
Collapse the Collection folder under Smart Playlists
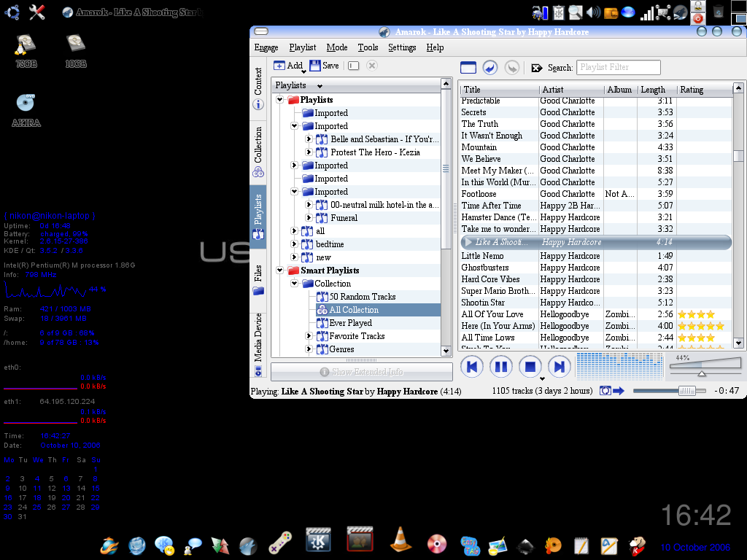(x=295, y=284)
